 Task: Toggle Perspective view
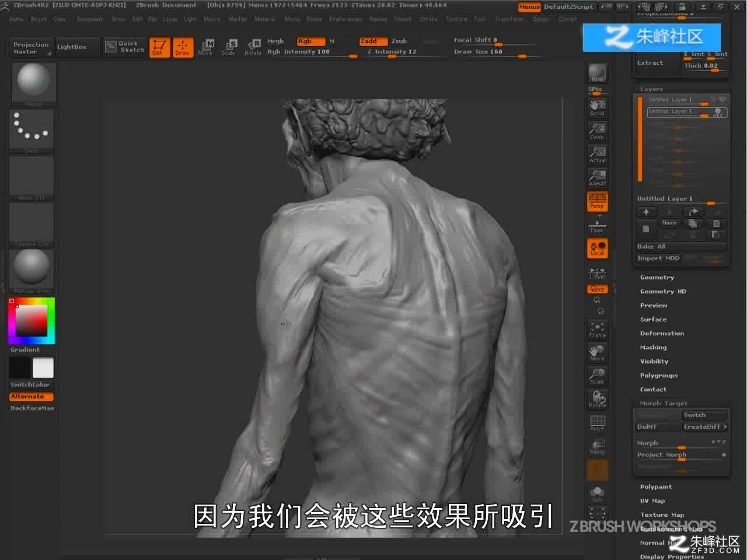click(597, 201)
